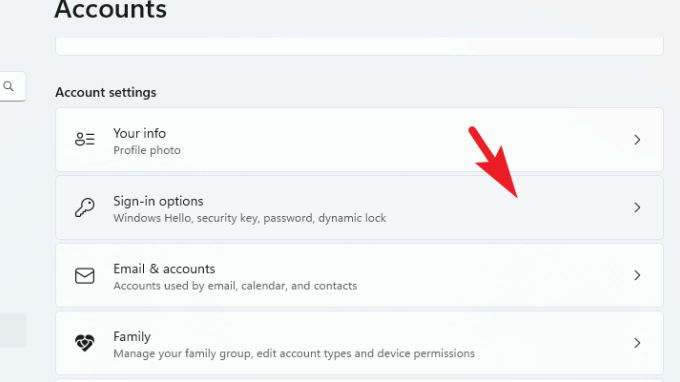Click the heart-shaped Family icon

[85, 343]
